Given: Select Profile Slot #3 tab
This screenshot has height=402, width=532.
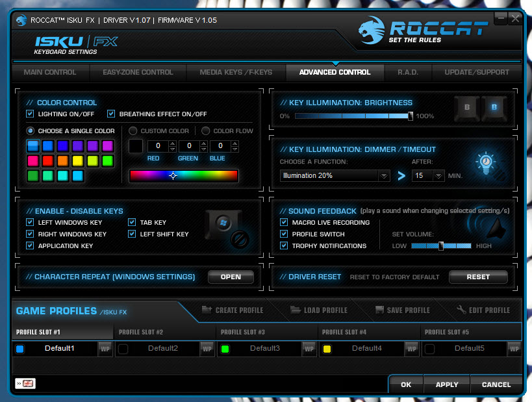Looking at the screenshot, I should pos(267,332).
